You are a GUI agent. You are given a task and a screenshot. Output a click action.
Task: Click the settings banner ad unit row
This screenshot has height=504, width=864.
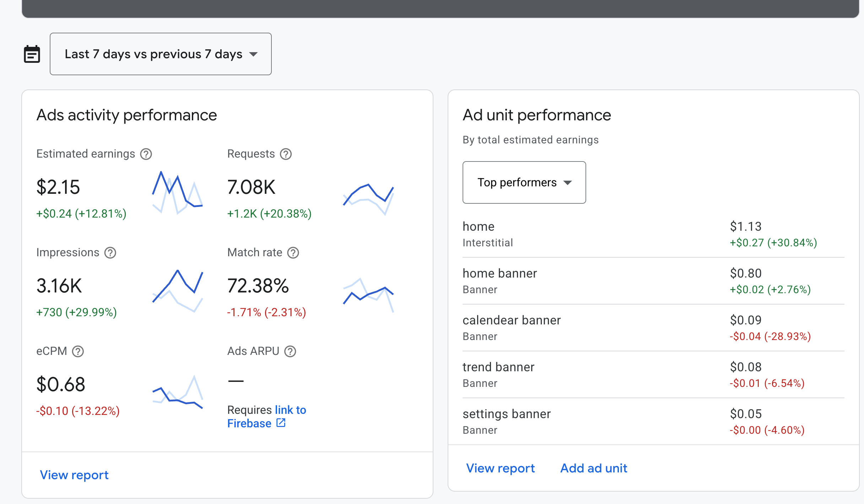tap(653, 422)
